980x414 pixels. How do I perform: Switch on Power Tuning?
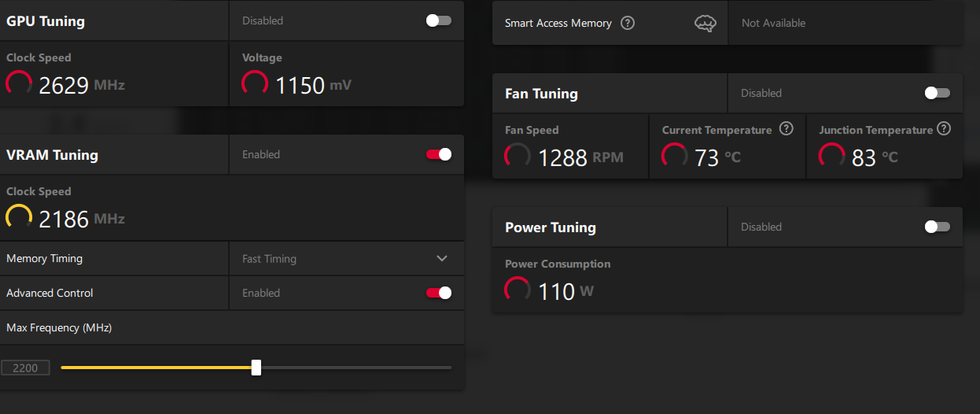tap(938, 227)
